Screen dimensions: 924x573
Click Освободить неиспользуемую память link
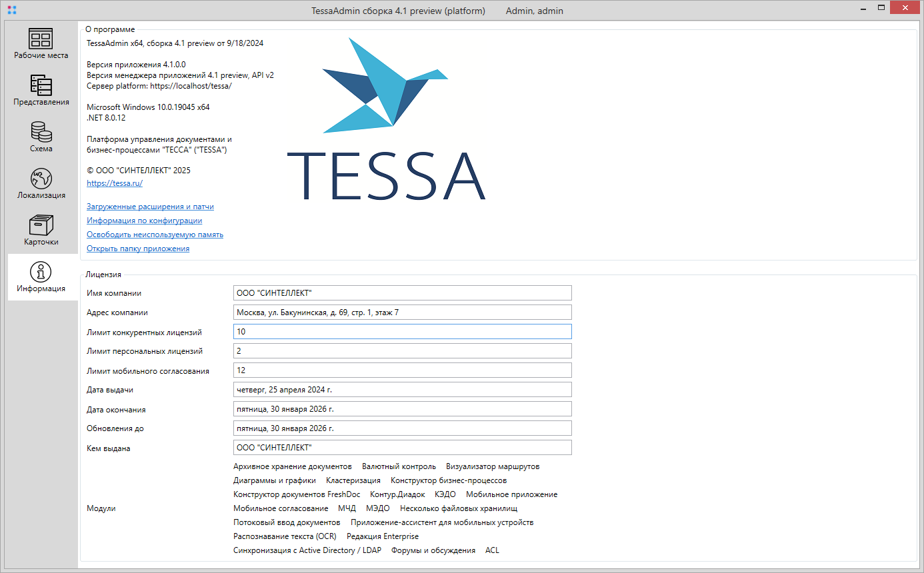point(155,235)
